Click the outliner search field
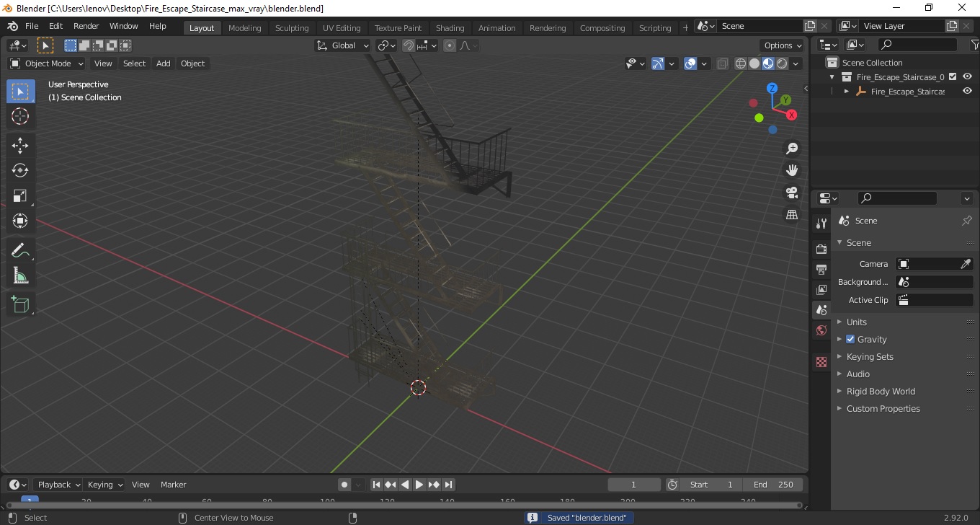This screenshot has height=525, width=980. pyautogui.click(x=918, y=45)
